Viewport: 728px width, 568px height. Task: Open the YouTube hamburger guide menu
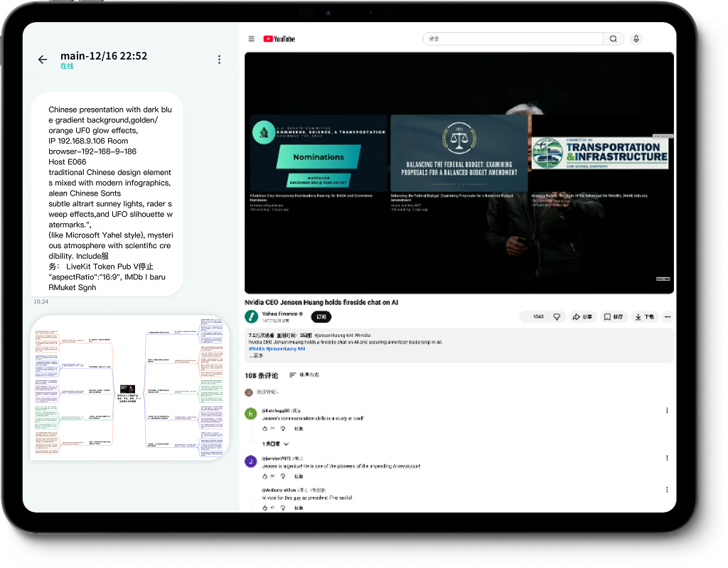point(252,39)
